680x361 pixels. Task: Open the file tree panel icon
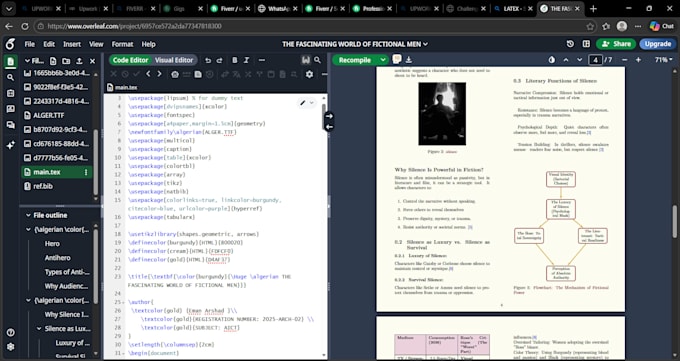[10, 61]
